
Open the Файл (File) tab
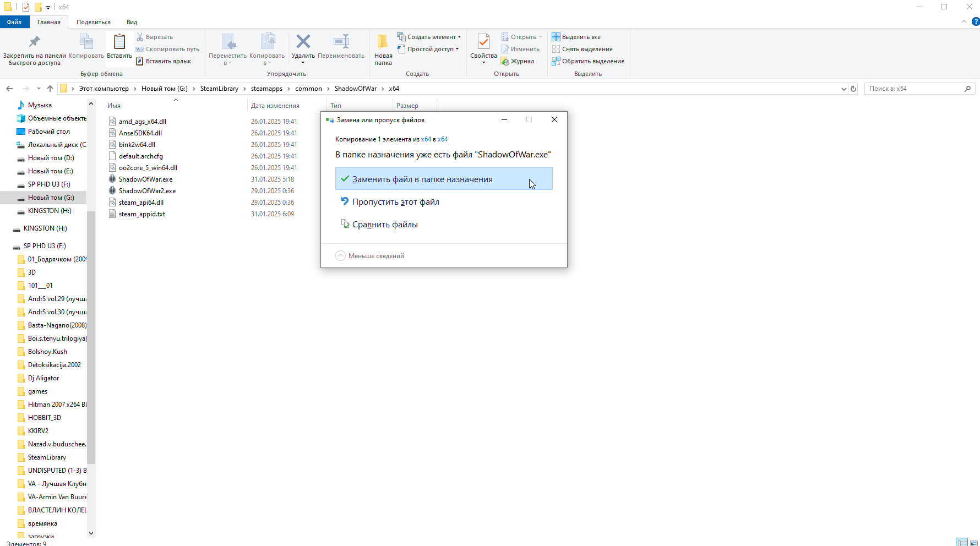coord(14,22)
